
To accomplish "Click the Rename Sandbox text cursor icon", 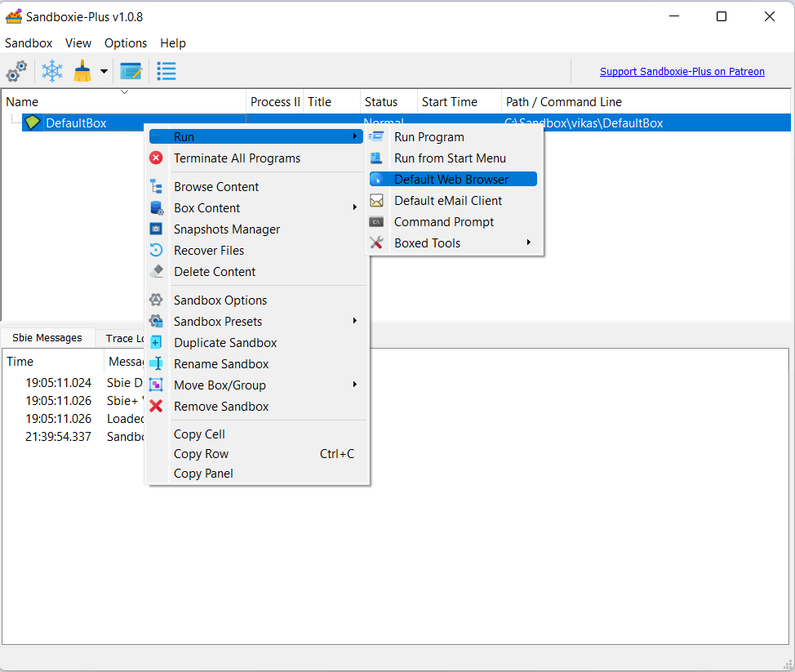I will (x=156, y=363).
